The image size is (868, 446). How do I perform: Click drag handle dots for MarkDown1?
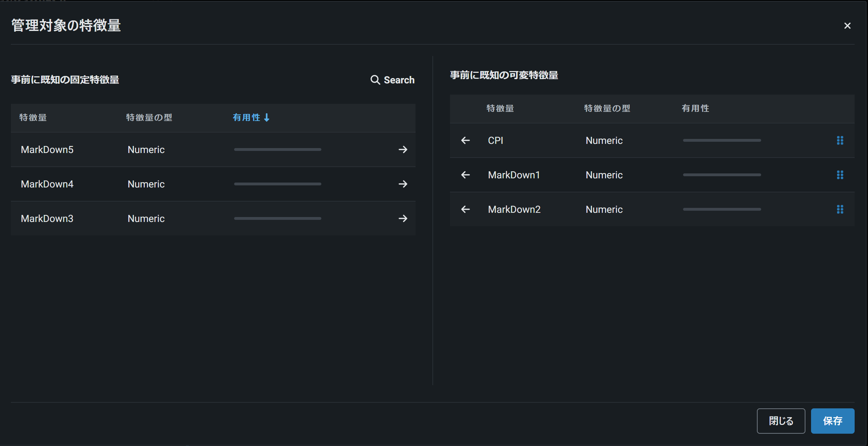pos(840,175)
